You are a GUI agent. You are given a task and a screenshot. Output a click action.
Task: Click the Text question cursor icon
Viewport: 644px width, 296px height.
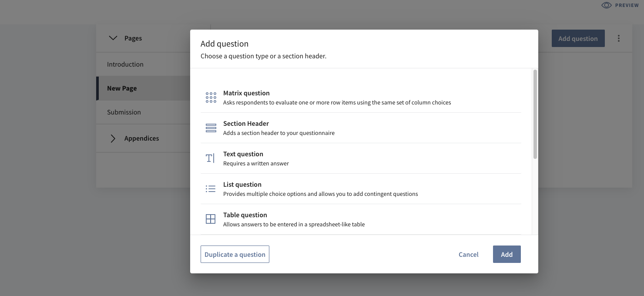(x=210, y=158)
